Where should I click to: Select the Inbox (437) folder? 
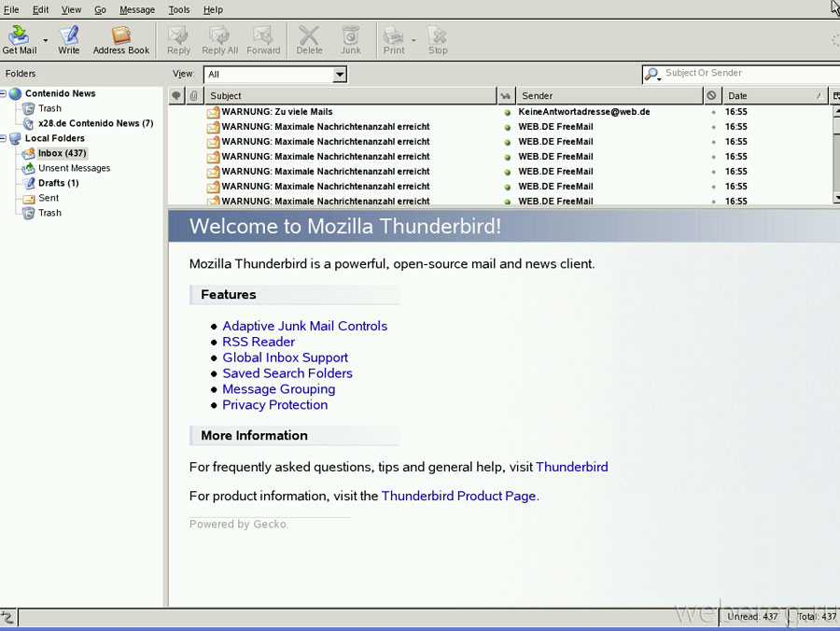[x=63, y=153]
